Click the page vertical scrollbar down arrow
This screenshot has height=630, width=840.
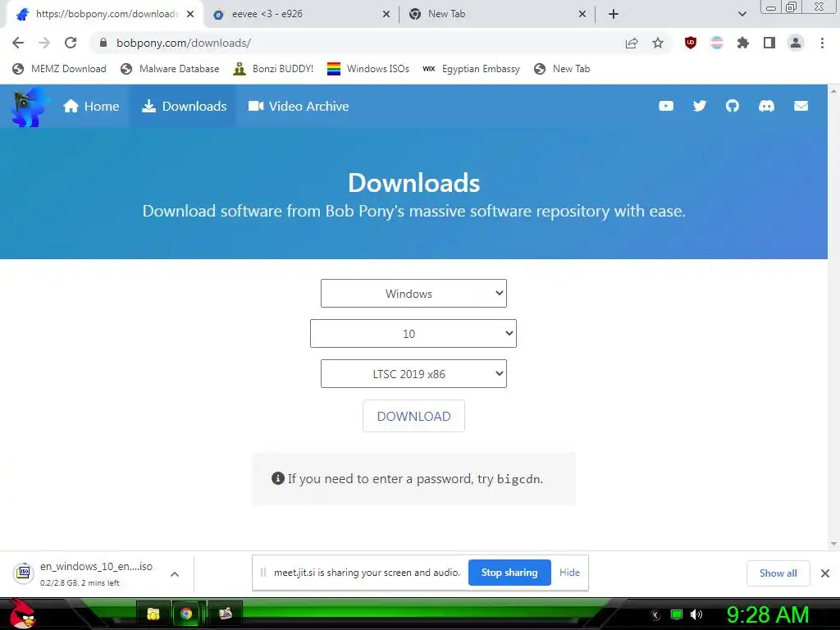[833, 544]
